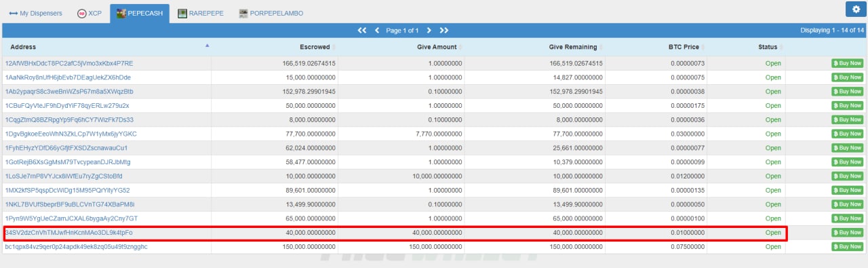Buy Now for the 0.00000077 BTC row
The image size is (868, 268).
pos(848,148)
